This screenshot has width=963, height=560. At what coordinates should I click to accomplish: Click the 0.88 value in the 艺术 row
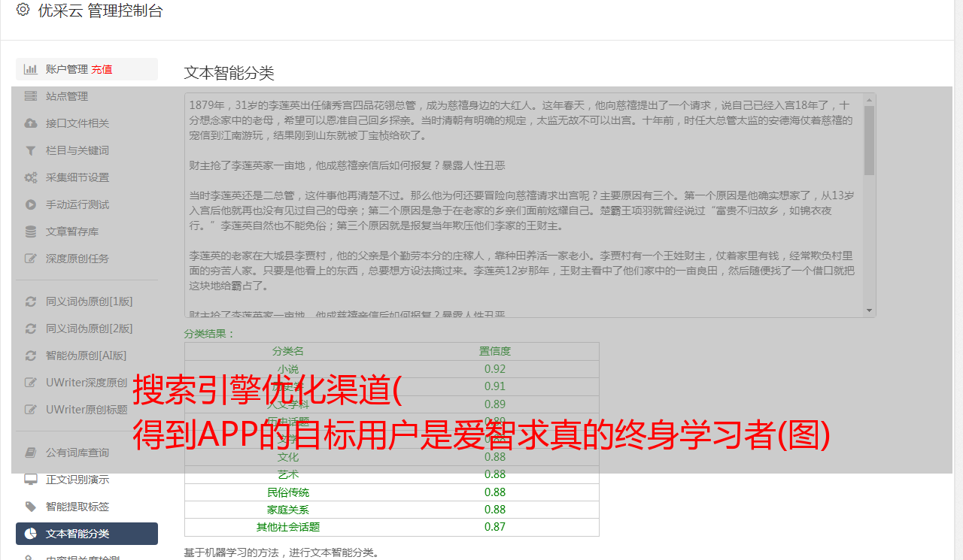tap(495, 474)
